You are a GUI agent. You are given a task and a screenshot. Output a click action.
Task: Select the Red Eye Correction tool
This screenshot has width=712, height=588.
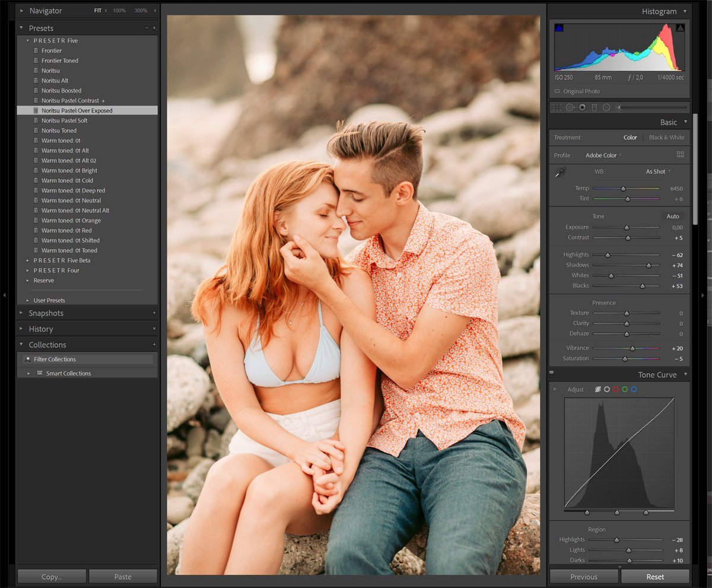pos(582,107)
